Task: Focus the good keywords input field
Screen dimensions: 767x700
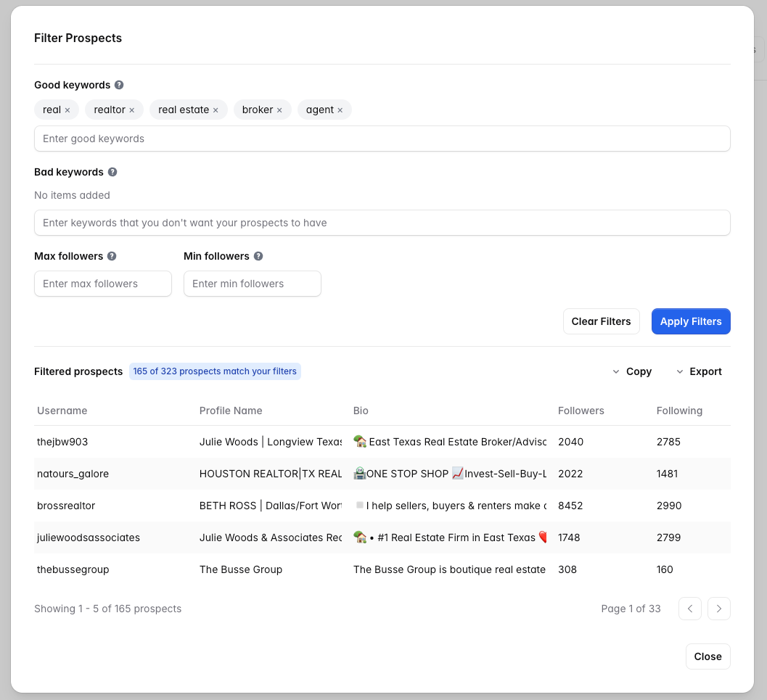Action: click(382, 139)
